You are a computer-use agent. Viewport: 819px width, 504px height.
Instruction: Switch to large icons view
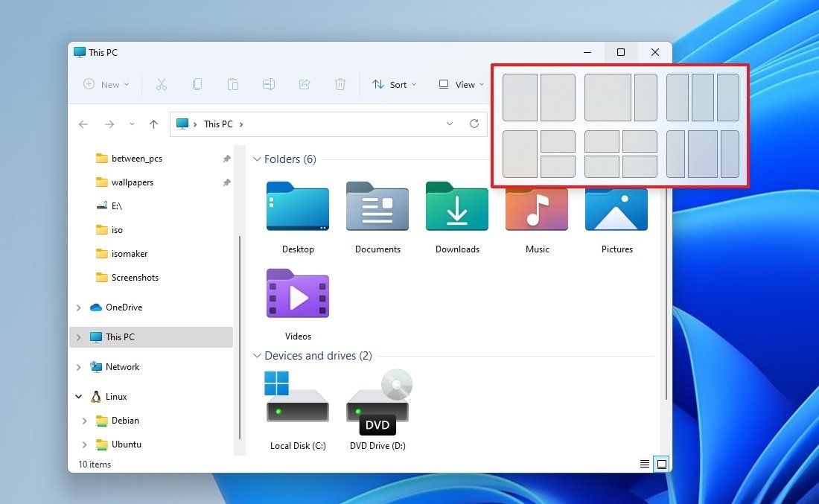tap(662, 463)
